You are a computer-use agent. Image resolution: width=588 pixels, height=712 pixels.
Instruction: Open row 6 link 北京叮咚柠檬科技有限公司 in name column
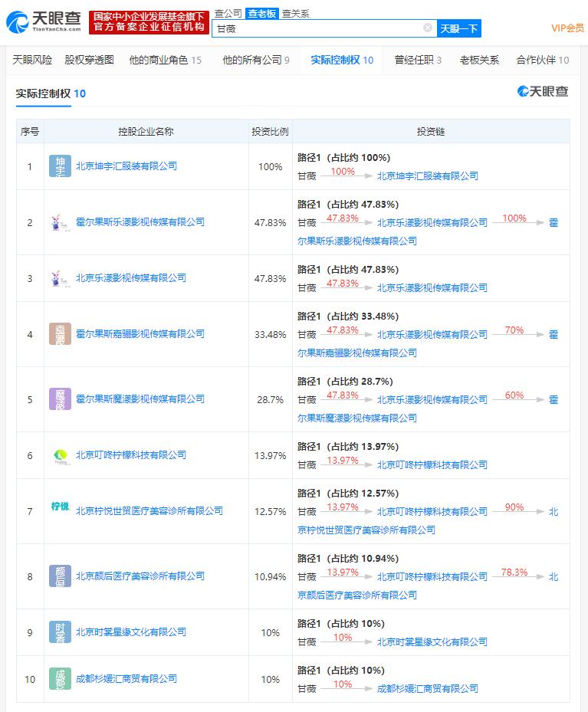[131, 455]
